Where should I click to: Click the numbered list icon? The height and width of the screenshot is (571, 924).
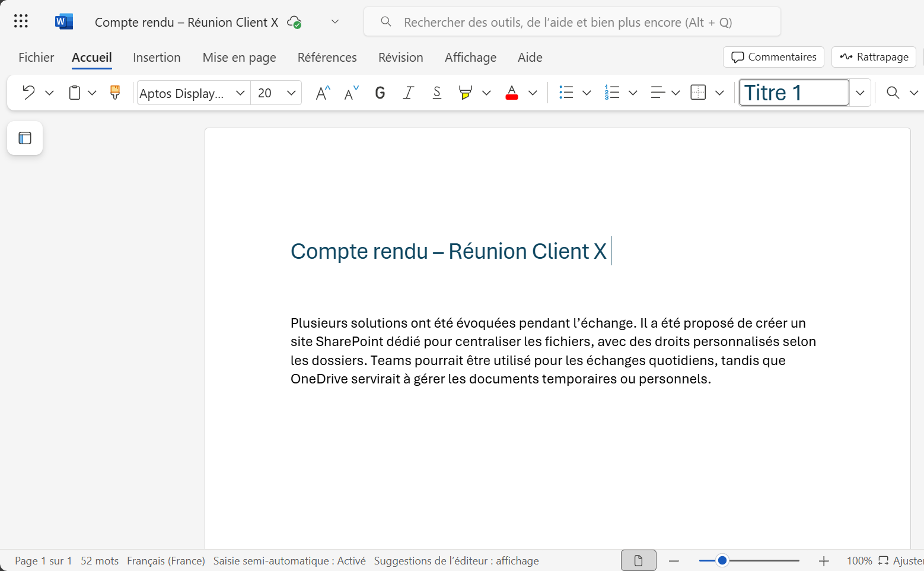[x=612, y=93]
